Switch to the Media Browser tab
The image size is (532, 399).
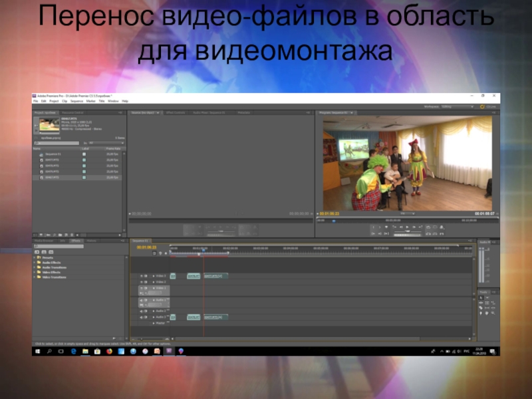coord(45,240)
